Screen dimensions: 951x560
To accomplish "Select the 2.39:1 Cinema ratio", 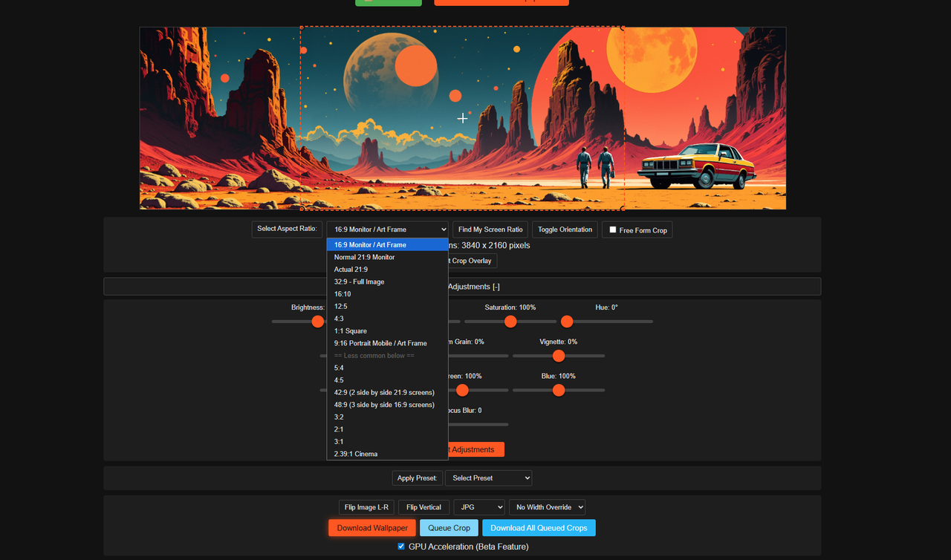I will (387, 454).
